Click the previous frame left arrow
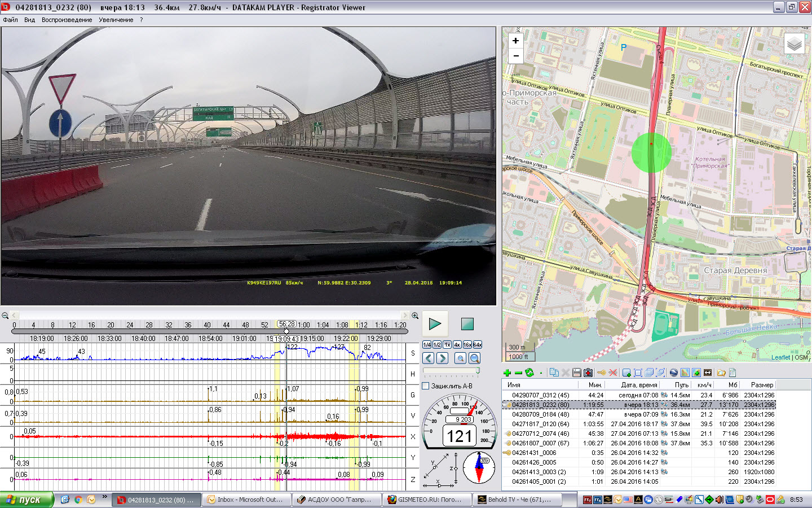 click(x=429, y=358)
